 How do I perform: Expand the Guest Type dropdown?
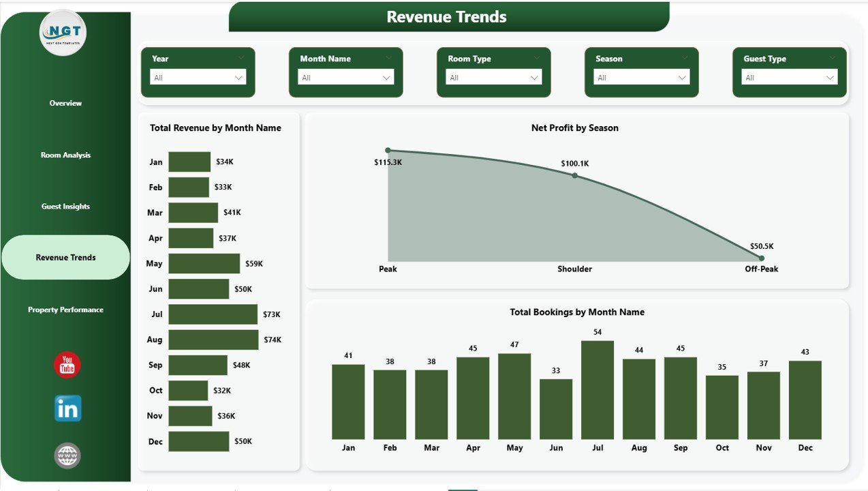pos(789,78)
